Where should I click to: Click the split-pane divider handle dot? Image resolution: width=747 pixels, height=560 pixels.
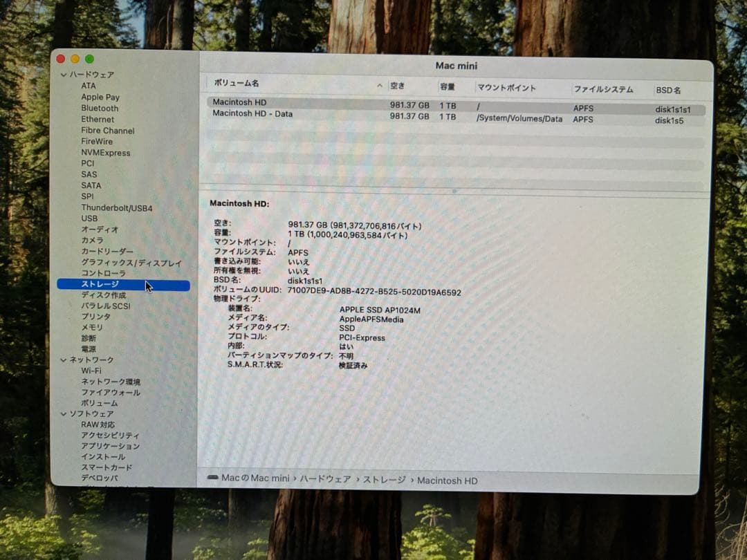click(454, 191)
